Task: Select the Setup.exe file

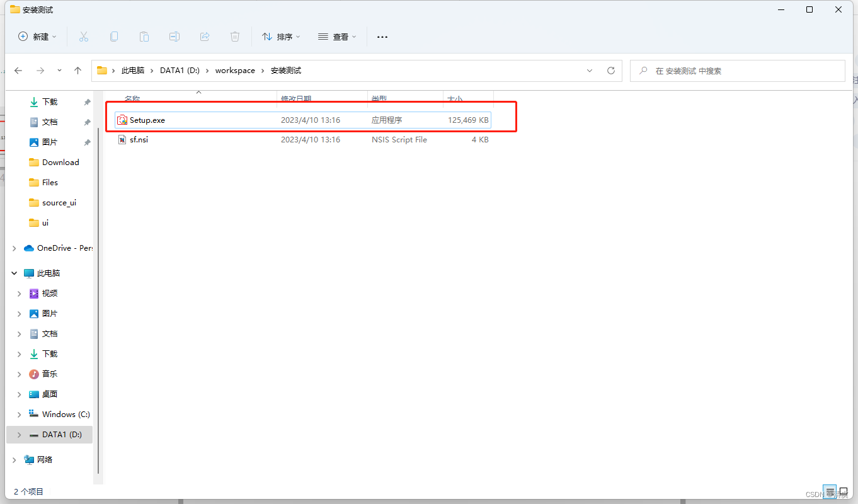Action: pyautogui.click(x=302, y=120)
